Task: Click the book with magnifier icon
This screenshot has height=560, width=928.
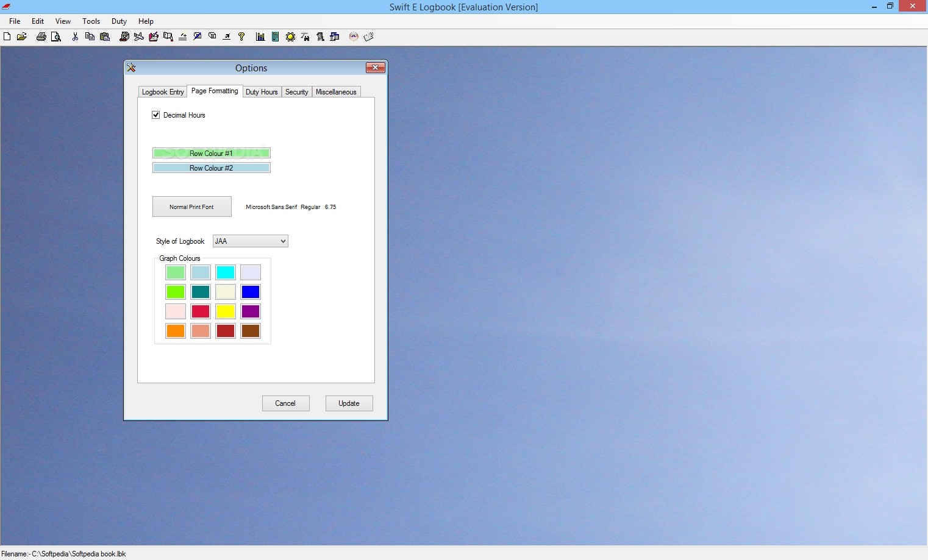Action: pyautogui.click(x=168, y=37)
